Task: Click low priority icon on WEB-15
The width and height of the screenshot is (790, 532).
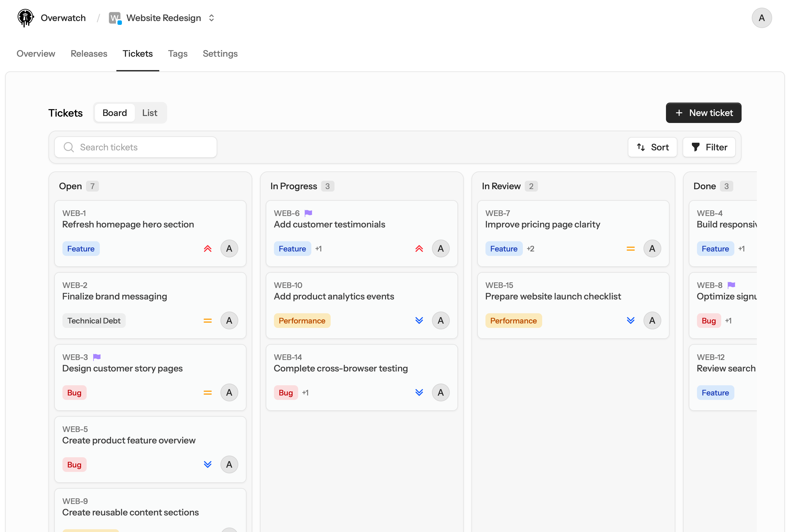Action: click(x=631, y=321)
